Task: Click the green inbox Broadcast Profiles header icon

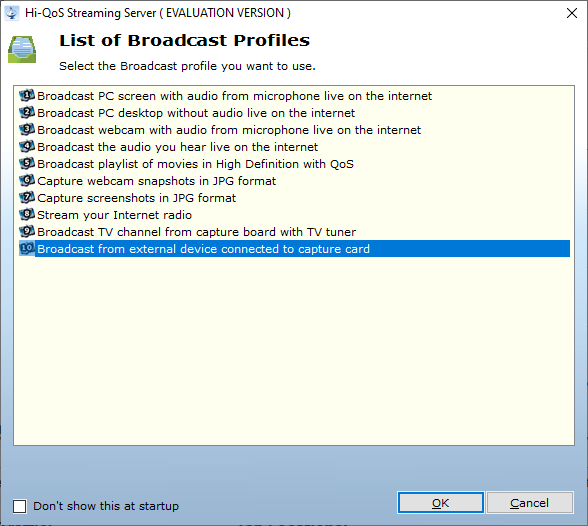Action: point(22,49)
